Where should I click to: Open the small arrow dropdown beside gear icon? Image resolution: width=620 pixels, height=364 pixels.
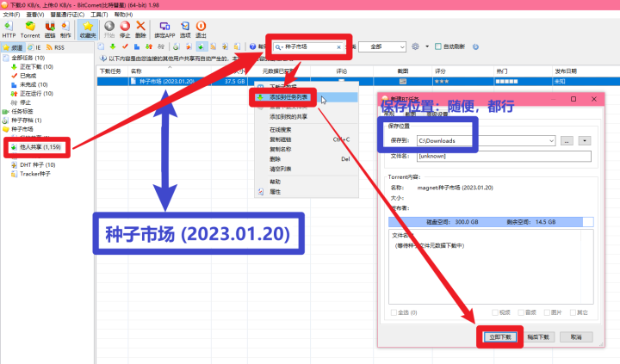point(427,46)
